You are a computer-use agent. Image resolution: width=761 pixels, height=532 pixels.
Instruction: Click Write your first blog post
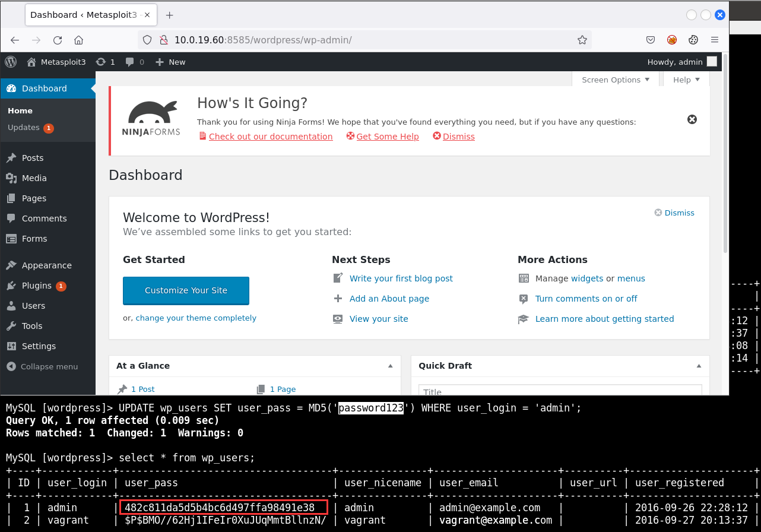point(401,278)
